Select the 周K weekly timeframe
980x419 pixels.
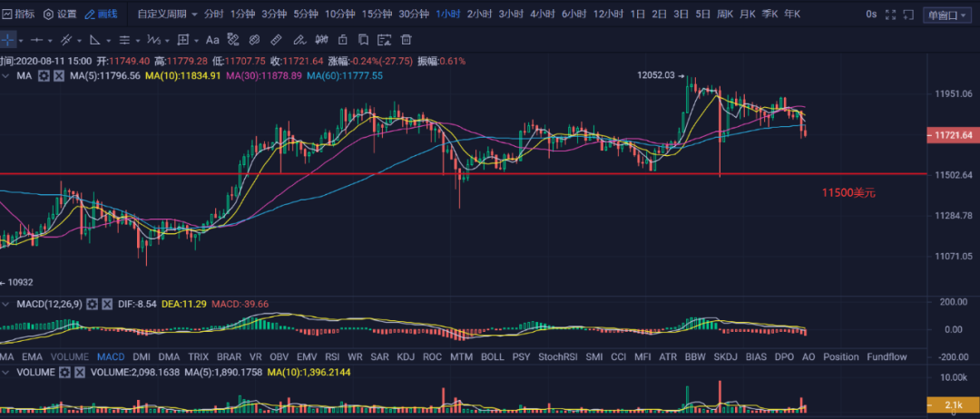(x=725, y=14)
